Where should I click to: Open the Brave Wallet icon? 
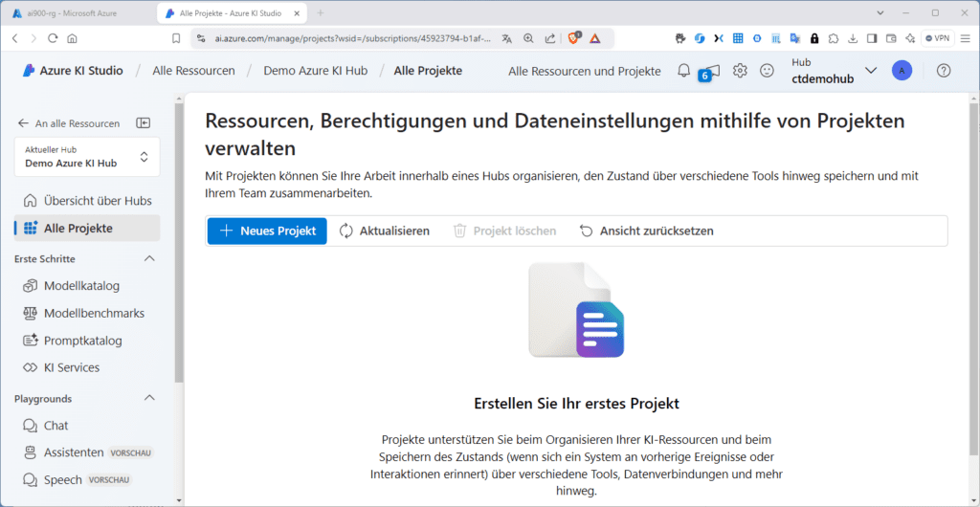(x=891, y=38)
